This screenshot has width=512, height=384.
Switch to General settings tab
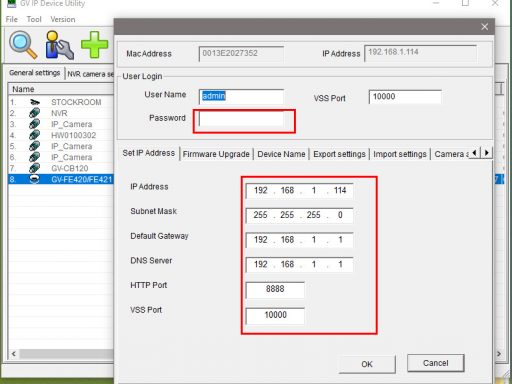35,73
